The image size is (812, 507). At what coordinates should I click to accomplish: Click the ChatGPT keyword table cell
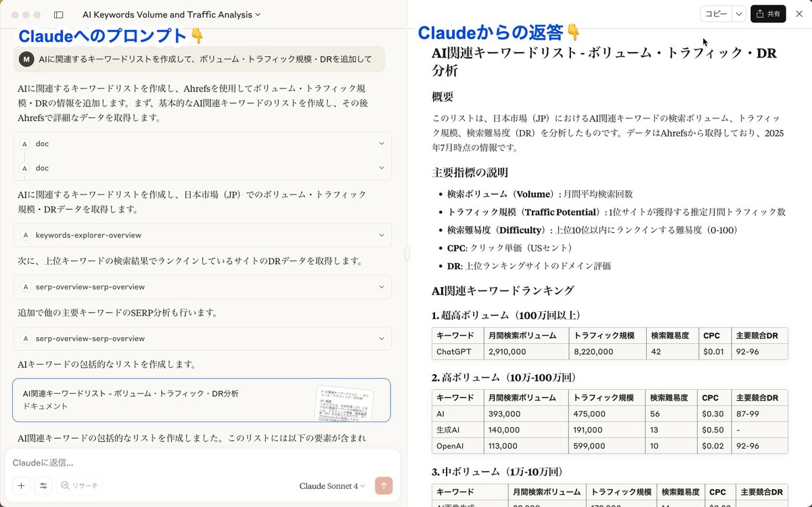pos(457,351)
